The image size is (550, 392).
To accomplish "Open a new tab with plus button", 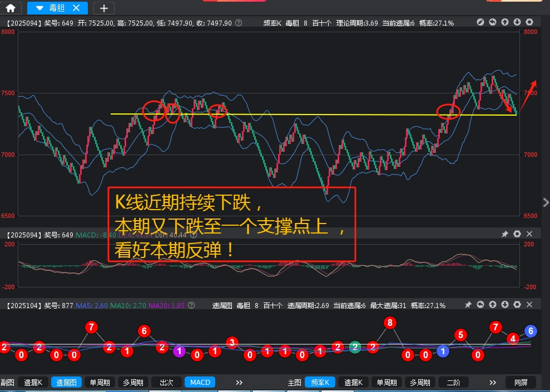I will tap(104, 8).
